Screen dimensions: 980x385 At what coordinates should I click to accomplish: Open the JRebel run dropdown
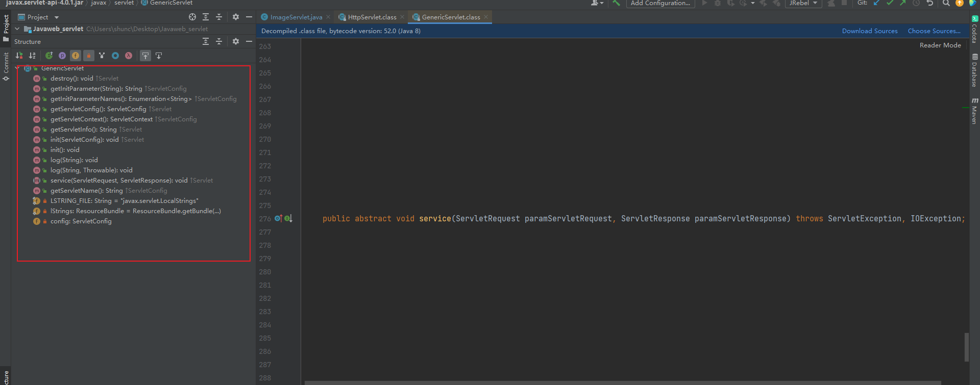pos(803,3)
